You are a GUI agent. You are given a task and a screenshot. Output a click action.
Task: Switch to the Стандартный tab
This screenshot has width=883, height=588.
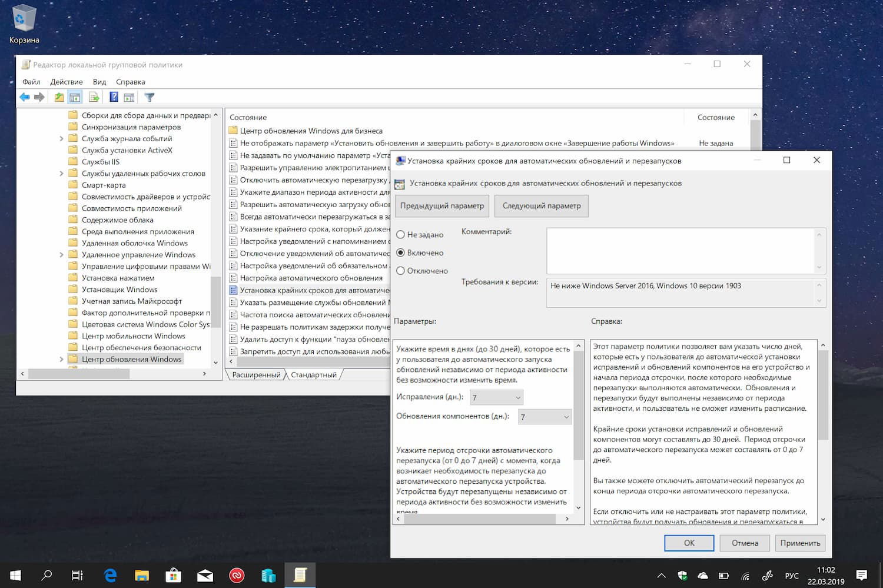(314, 375)
